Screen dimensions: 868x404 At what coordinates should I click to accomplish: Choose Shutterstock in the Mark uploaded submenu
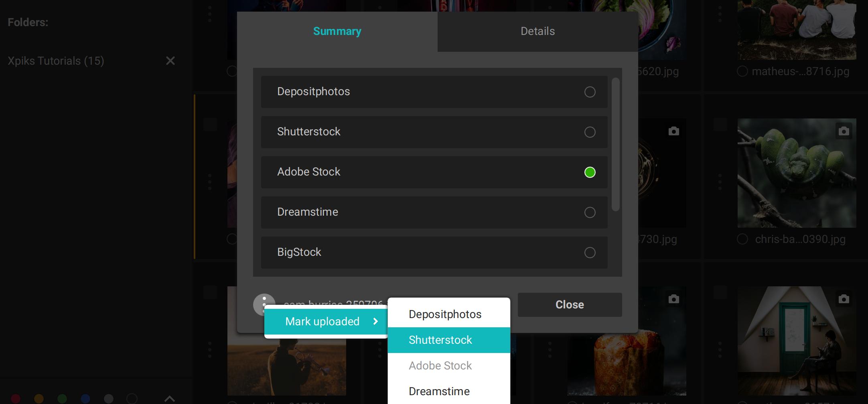tap(440, 340)
